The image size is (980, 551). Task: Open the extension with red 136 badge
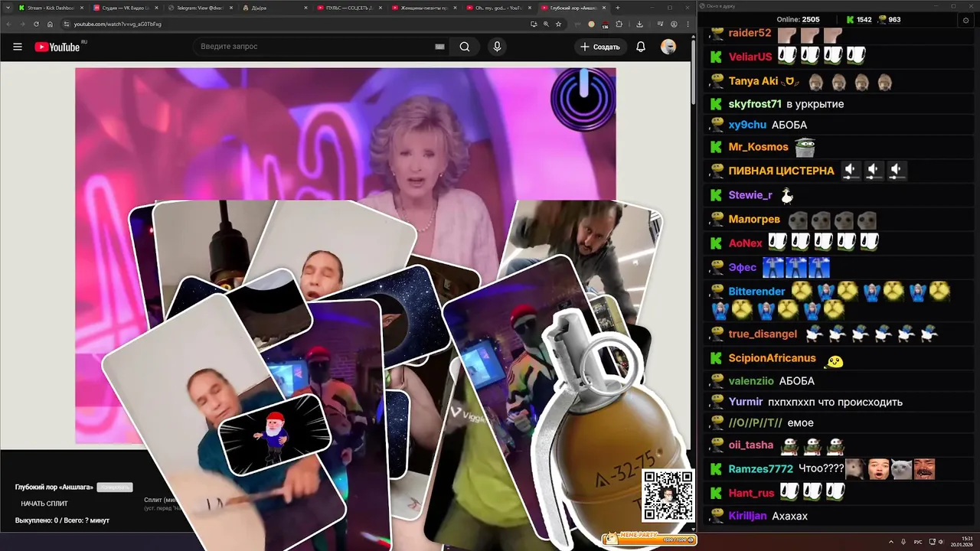coord(604,24)
